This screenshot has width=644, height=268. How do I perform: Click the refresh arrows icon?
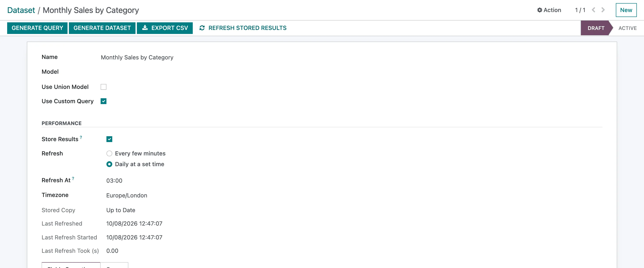click(202, 28)
